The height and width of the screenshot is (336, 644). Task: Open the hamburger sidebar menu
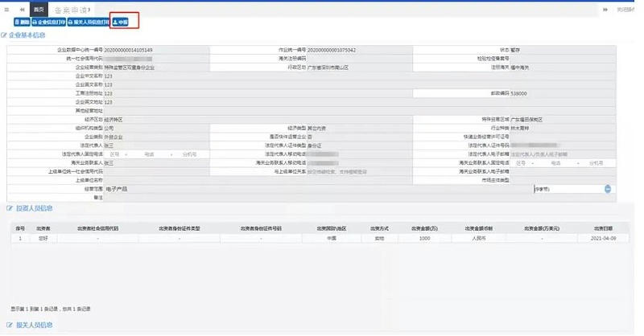(6, 10)
